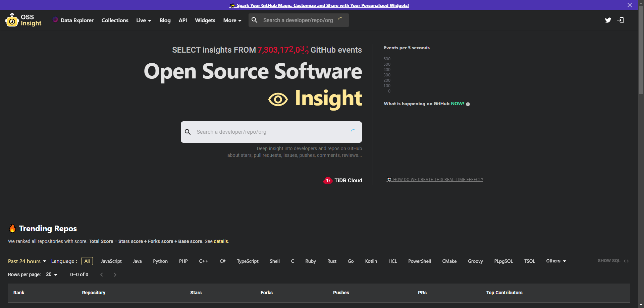644x308 pixels.
Task: Expand the Live dropdown menu
Action: (144, 20)
